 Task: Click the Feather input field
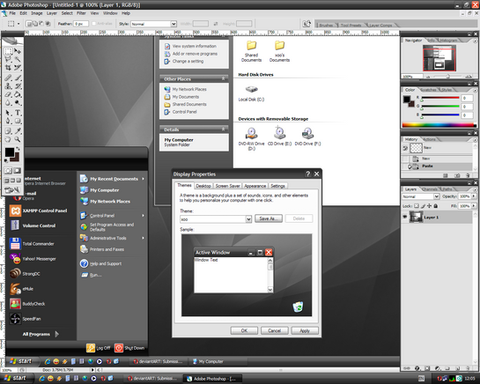tap(81, 24)
